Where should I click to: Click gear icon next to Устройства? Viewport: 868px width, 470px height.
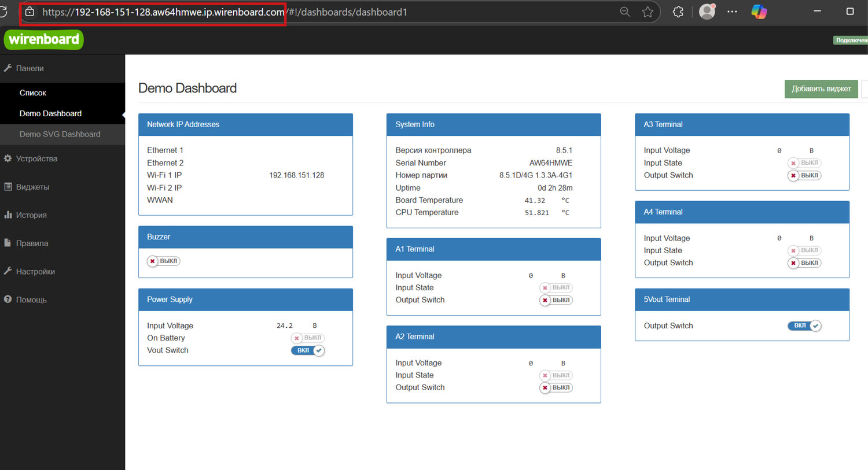pyautogui.click(x=8, y=158)
